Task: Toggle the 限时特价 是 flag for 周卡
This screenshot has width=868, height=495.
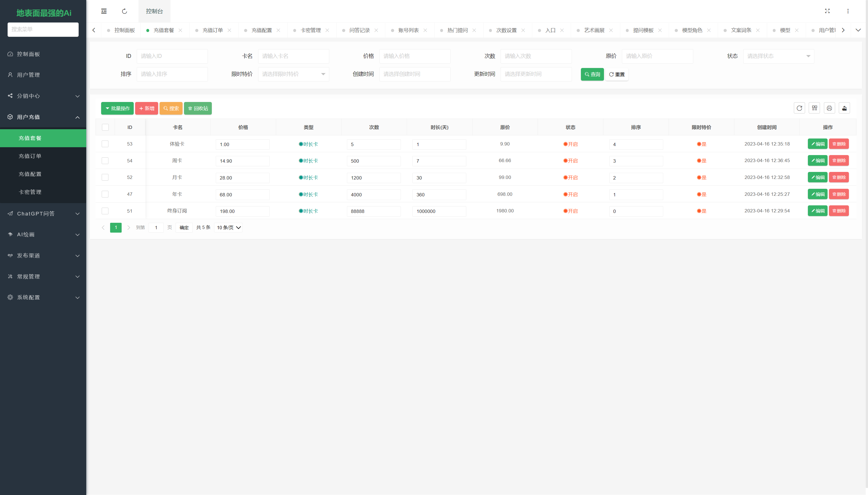Action: point(701,161)
